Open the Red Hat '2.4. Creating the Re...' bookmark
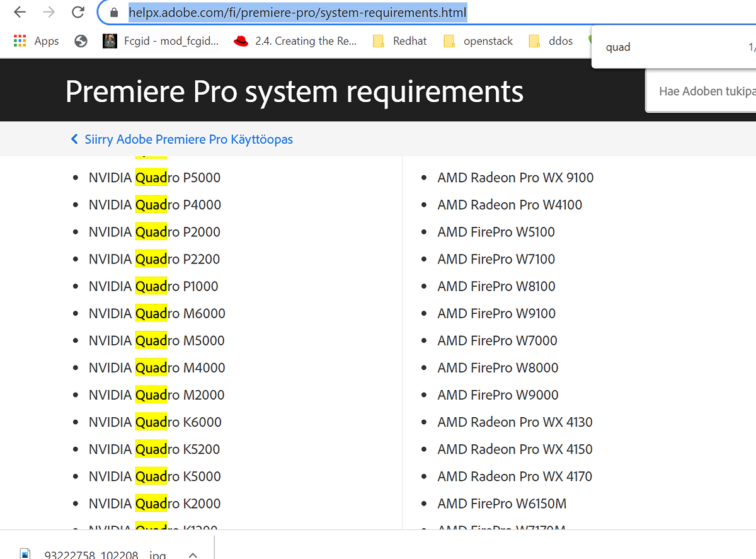 click(295, 41)
